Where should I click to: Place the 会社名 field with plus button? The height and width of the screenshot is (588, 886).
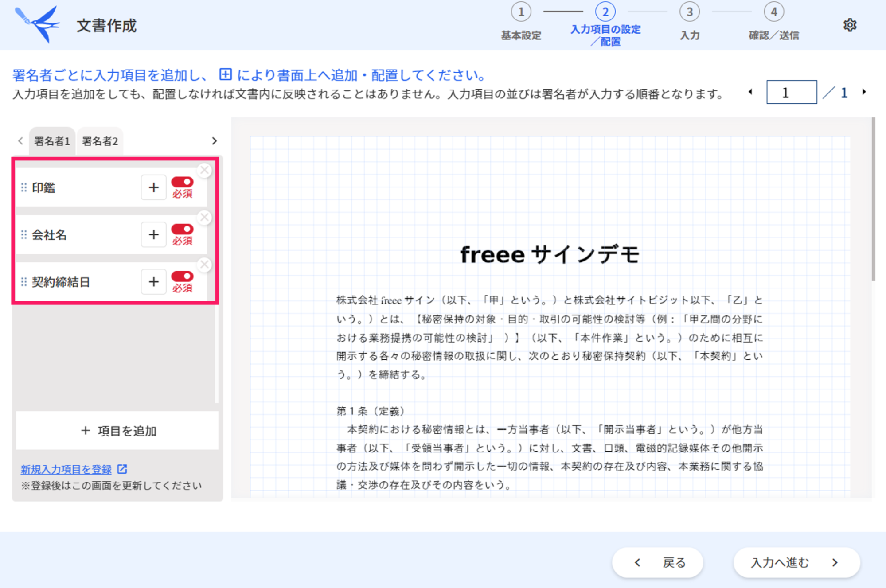153,234
